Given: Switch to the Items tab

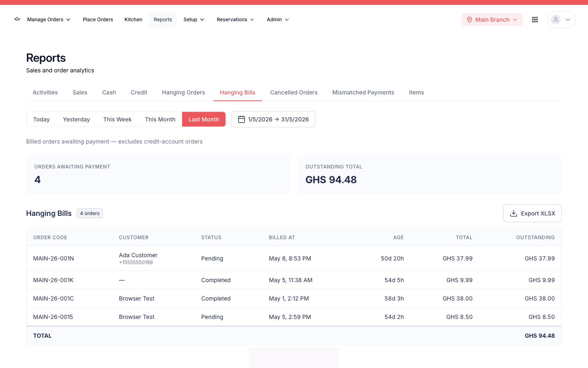Looking at the screenshot, I should point(416,92).
